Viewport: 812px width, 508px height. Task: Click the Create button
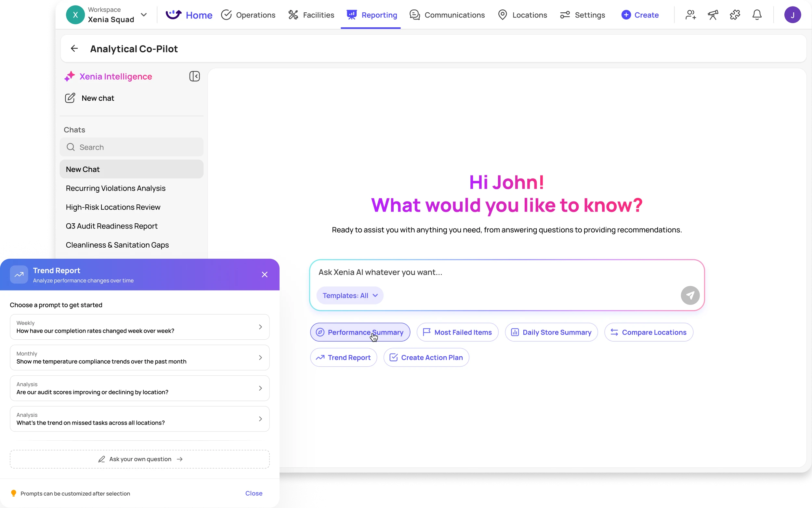point(640,15)
